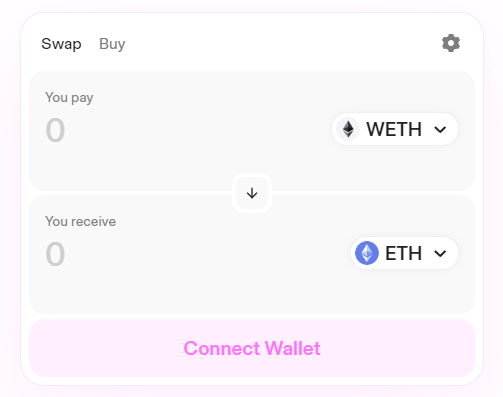Open swap settings via gear icon
This screenshot has width=503, height=397.
click(451, 43)
